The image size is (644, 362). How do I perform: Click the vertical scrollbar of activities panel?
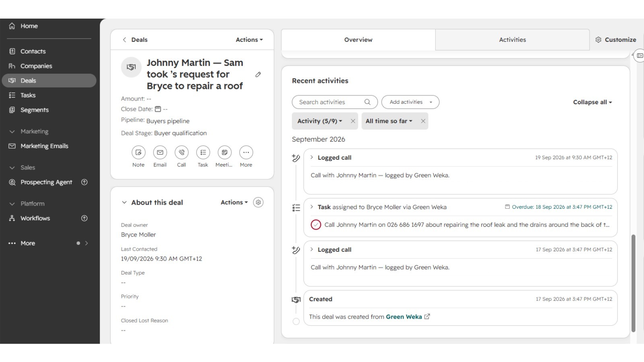[633, 283]
